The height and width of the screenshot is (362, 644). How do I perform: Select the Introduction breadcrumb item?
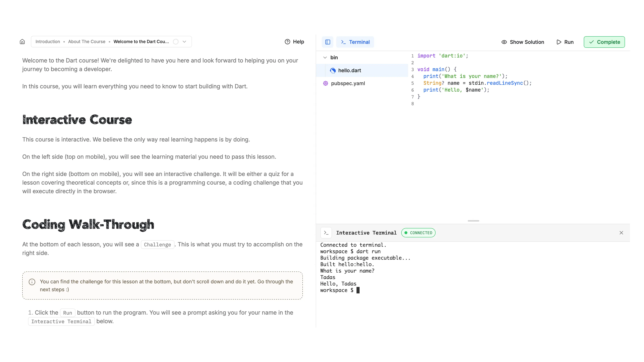click(x=48, y=42)
